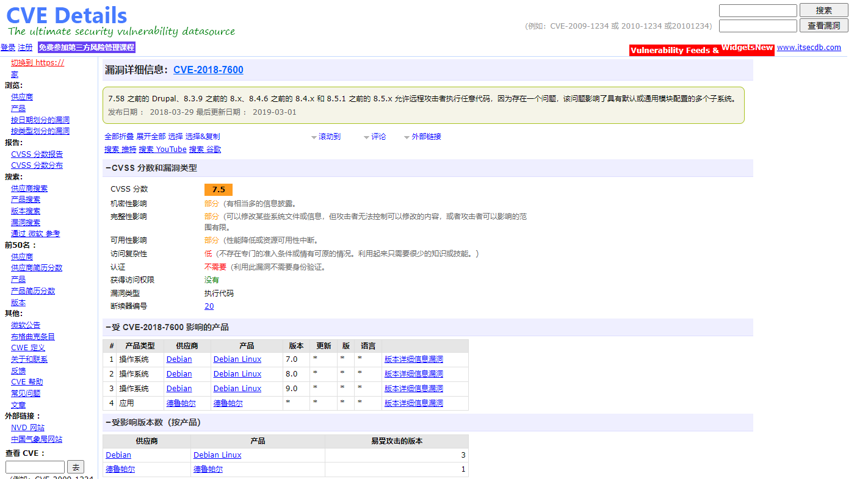The width and height of the screenshot is (868, 479).
Task: Click the CVE-2018-7600 title link
Action: 208,70
